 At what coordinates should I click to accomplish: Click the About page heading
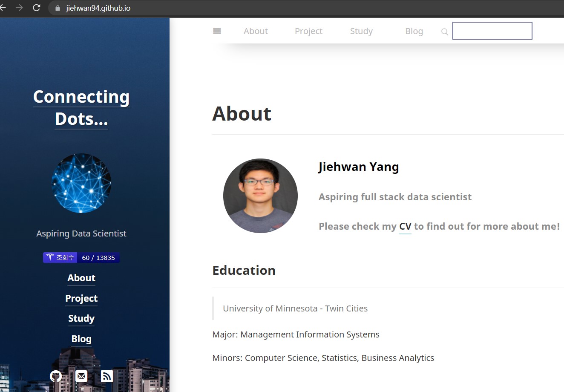pyautogui.click(x=242, y=113)
